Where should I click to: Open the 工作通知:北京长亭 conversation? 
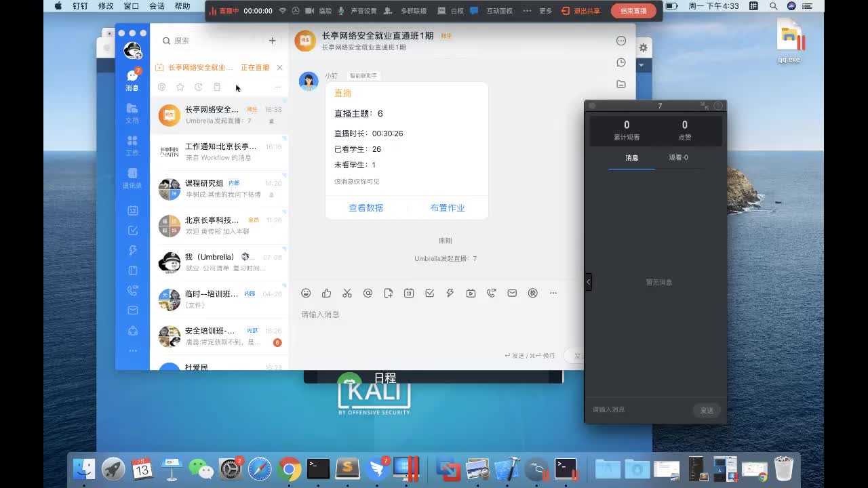coord(219,152)
